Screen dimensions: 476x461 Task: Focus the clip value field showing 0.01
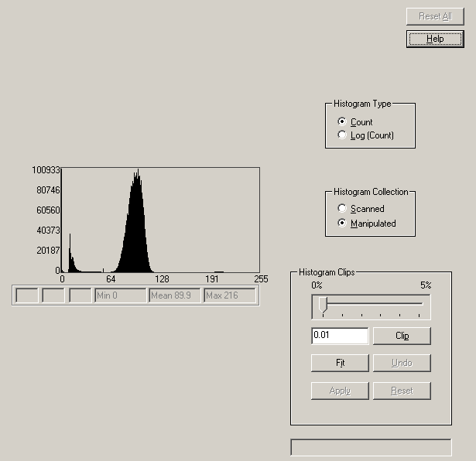tap(340, 336)
